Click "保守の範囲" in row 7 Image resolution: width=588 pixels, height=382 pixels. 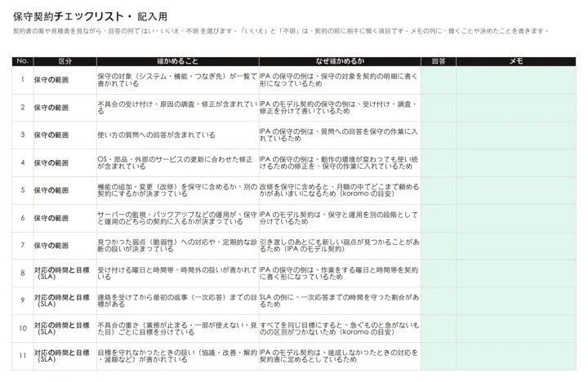point(51,246)
